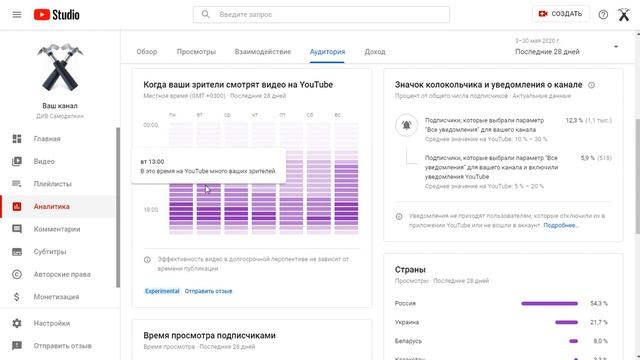The width and height of the screenshot is (640, 360).
Task: Open the Плейлисты icon in sidebar
Action: (17, 184)
